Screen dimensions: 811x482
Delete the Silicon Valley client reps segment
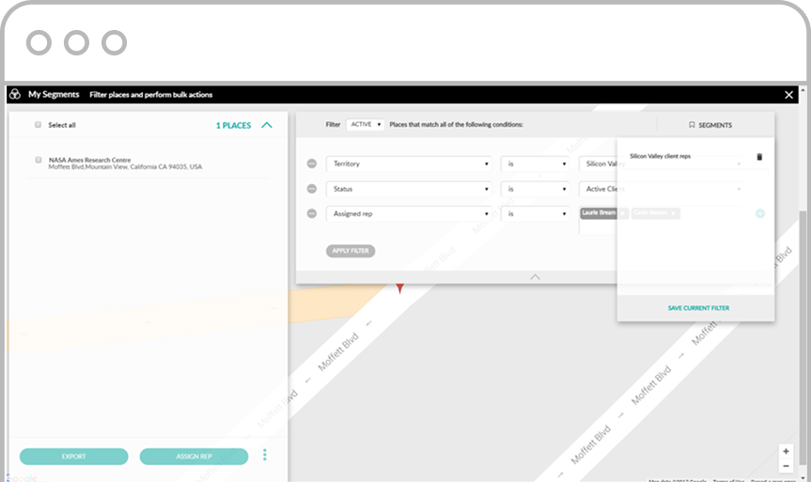click(759, 157)
